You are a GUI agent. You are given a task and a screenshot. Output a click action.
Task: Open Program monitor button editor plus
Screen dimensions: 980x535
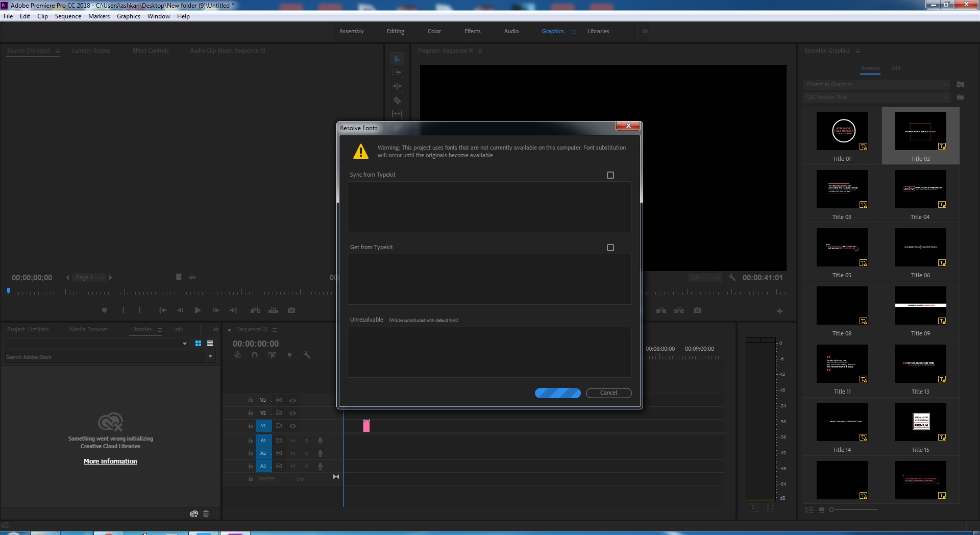(779, 311)
